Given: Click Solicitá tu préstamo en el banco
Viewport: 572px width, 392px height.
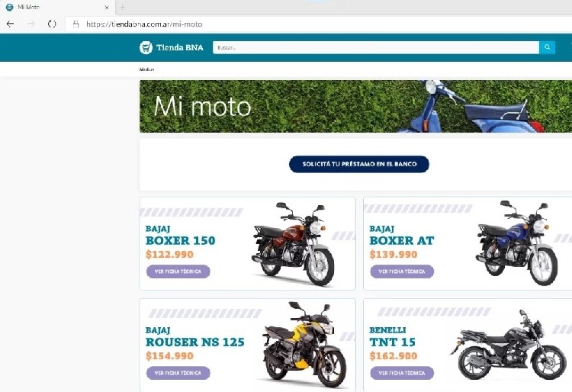Looking at the screenshot, I should click(359, 164).
